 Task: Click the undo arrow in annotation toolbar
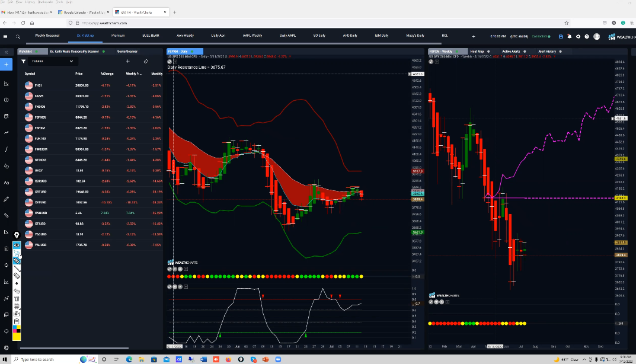17,291
